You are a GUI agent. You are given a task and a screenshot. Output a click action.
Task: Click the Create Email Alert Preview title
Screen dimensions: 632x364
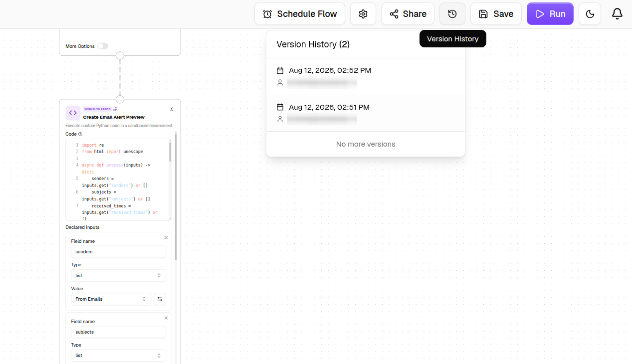tap(114, 117)
